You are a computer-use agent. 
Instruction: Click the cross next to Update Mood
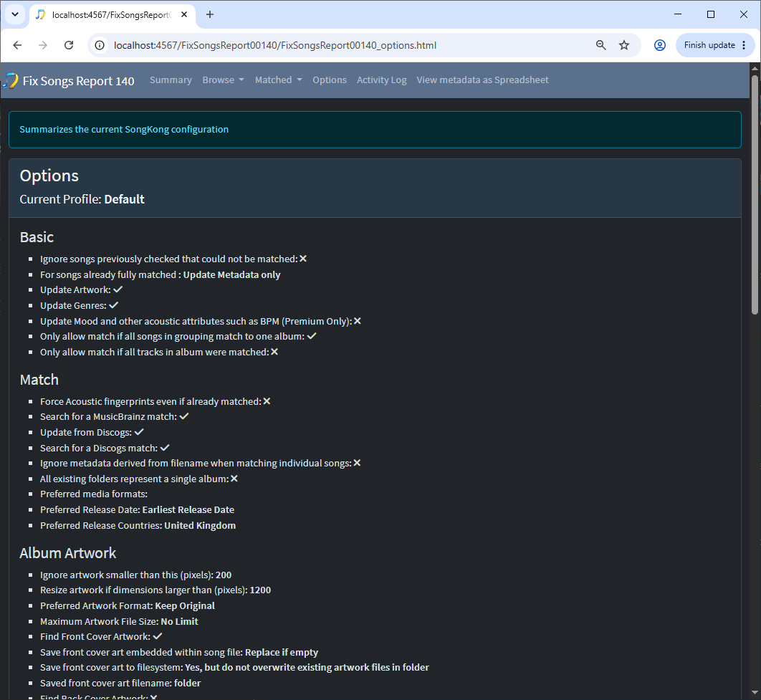[x=357, y=321]
